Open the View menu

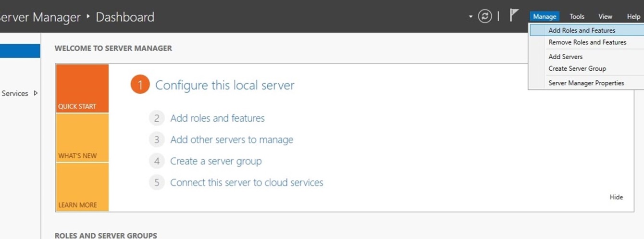click(605, 16)
